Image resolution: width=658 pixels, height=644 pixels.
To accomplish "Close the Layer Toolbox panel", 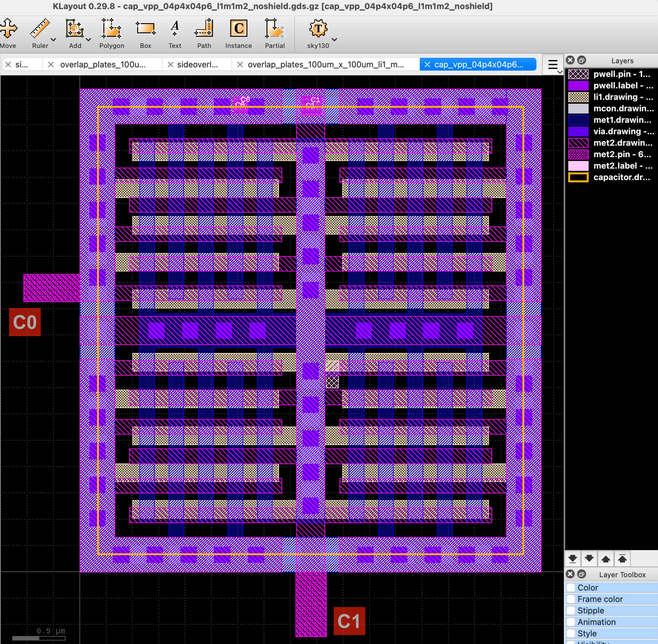I will (x=570, y=574).
